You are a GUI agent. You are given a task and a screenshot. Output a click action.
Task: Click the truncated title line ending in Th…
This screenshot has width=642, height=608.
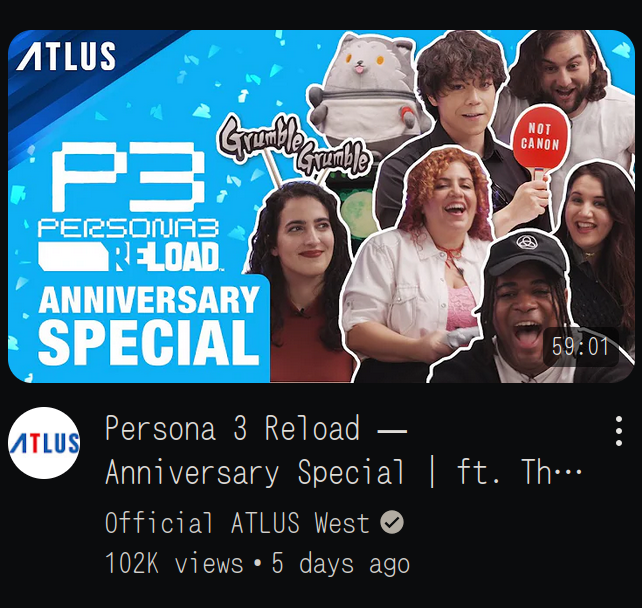pyautogui.click(x=343, y=472)
